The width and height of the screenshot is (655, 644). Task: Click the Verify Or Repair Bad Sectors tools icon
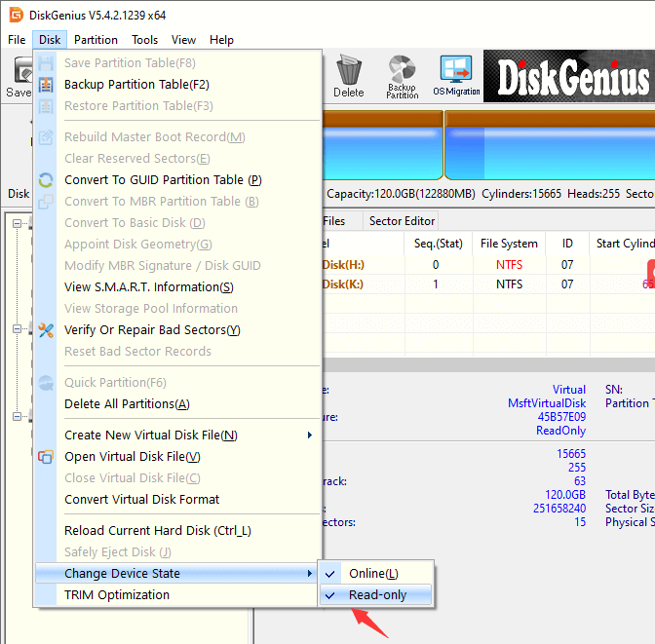pyautogui.click(x=46, y=330)
